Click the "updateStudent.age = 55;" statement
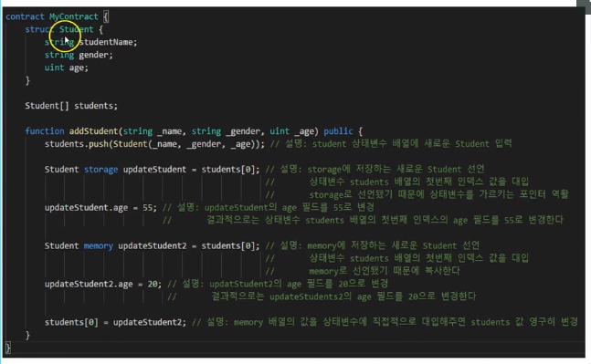591x364 pixels. pos(100,208)
